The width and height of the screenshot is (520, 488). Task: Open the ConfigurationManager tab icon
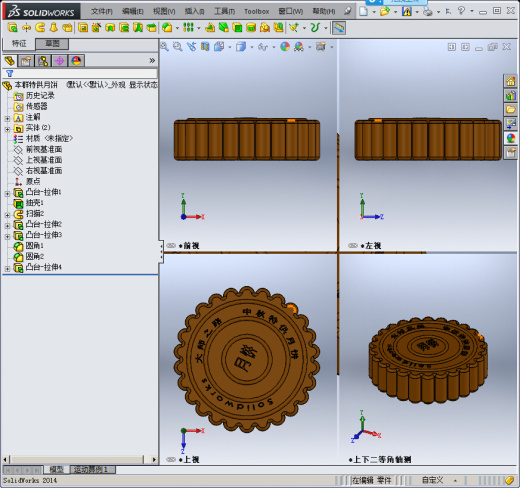point(43,61)
